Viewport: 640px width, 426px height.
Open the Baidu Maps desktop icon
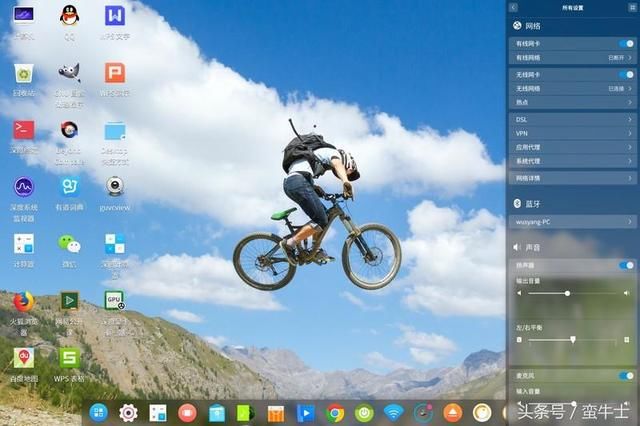pyautogui.click(x=24, y=358)
